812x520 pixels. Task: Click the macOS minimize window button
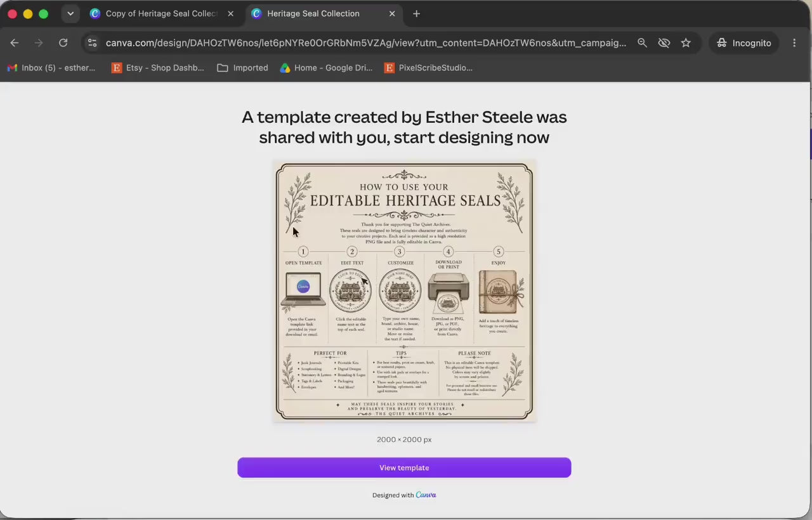(x=27, y=13)
